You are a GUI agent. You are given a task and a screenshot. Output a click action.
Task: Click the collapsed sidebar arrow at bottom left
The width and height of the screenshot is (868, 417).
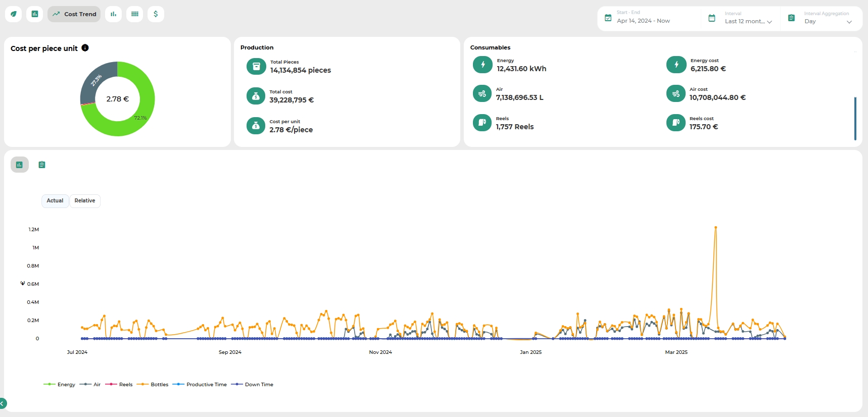tap(3, 403)
